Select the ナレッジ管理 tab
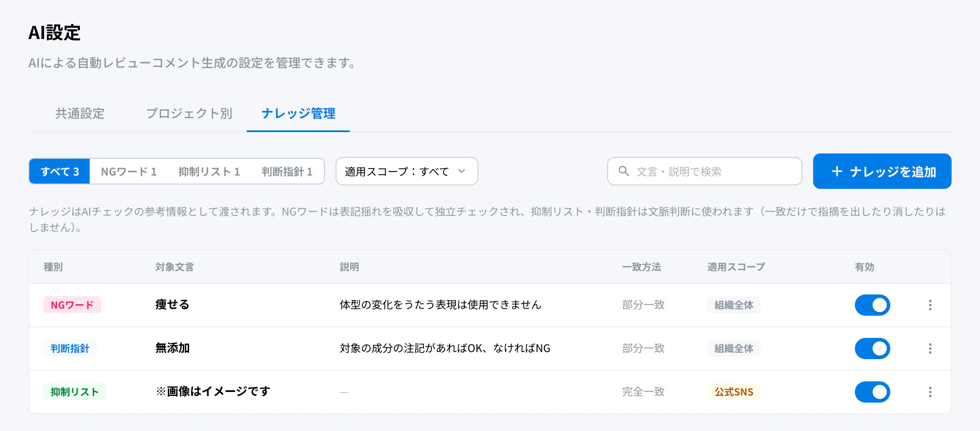This screenshot has width=980, height=431. (x=298, y=114)
